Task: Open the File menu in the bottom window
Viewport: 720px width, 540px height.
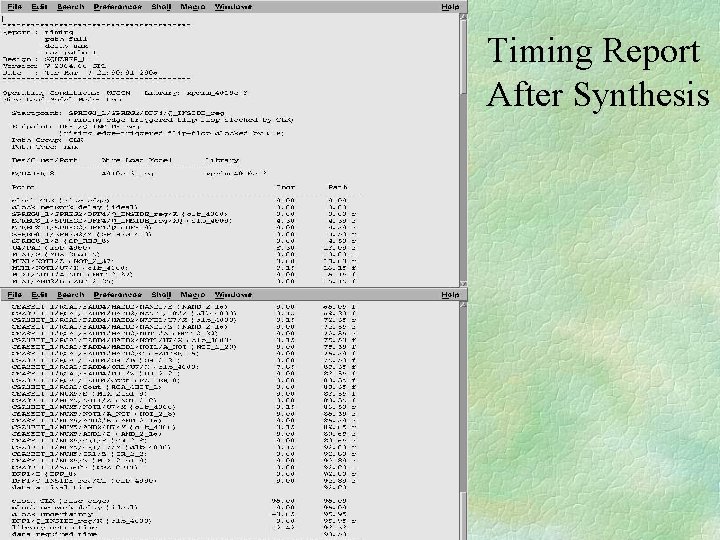Action: tap(15, 295)
